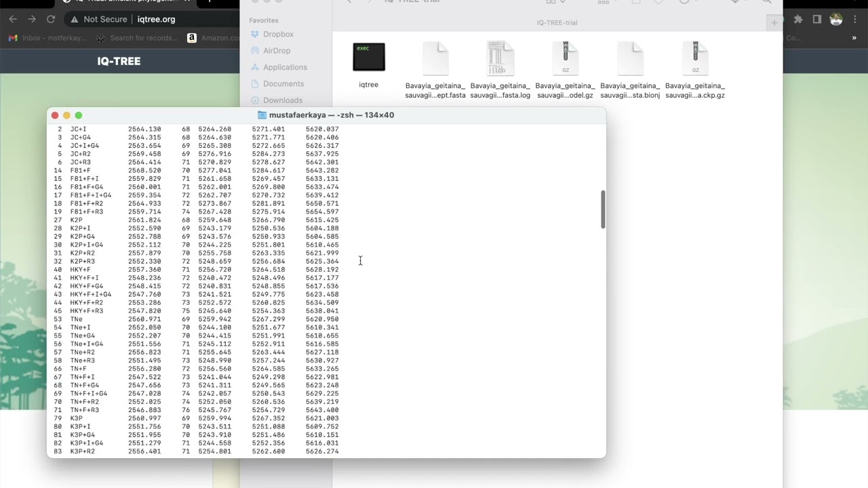Toggle Chrome side panel icon

point(817,19)
